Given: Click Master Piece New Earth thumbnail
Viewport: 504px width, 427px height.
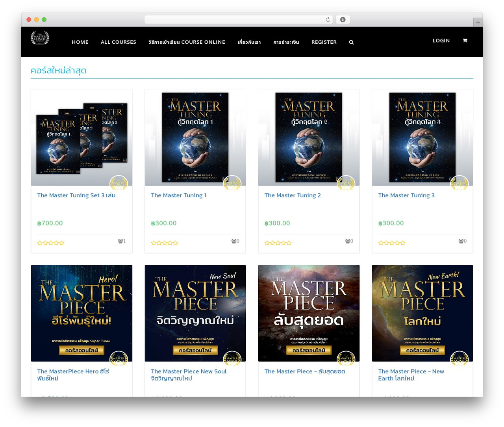Looking at the screenshot, I should 422,313.
